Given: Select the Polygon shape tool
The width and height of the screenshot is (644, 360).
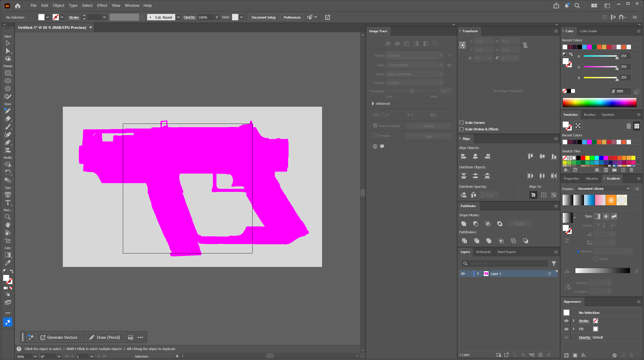Looking at the screenshot, I should coord(8,89).
